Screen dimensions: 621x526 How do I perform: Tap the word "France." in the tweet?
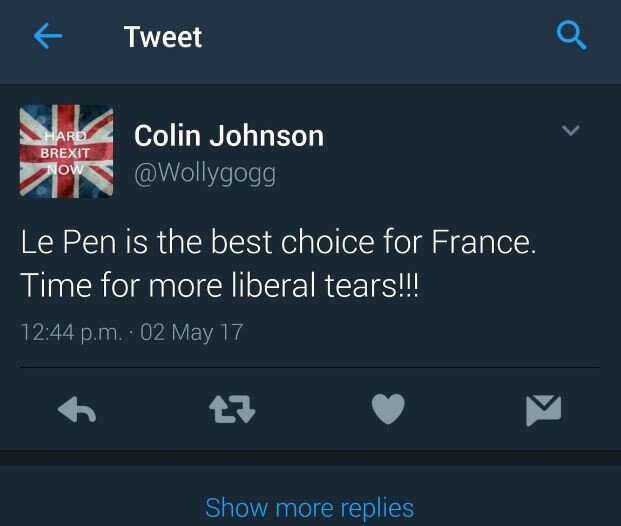pos(484,242)
